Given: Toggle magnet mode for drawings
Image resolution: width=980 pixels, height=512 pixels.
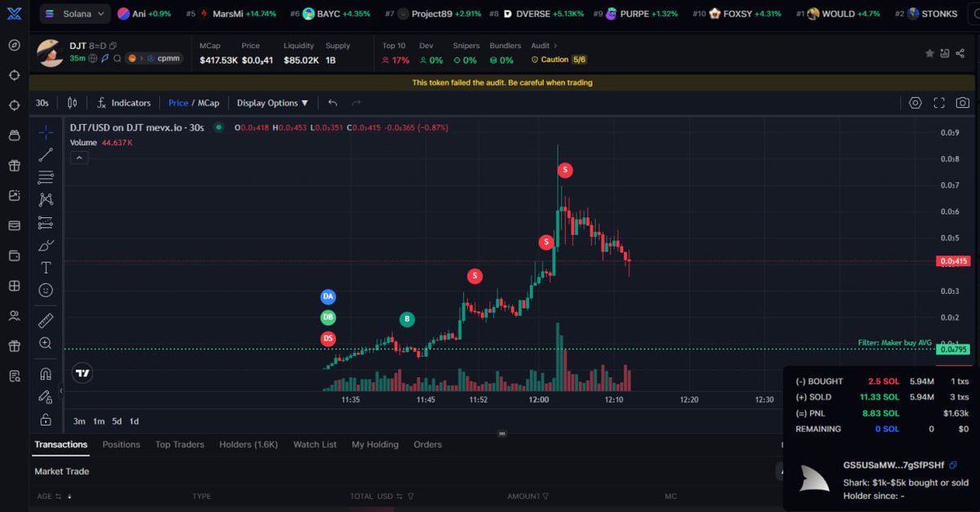Looking at the screenshot, I should 46,374.
